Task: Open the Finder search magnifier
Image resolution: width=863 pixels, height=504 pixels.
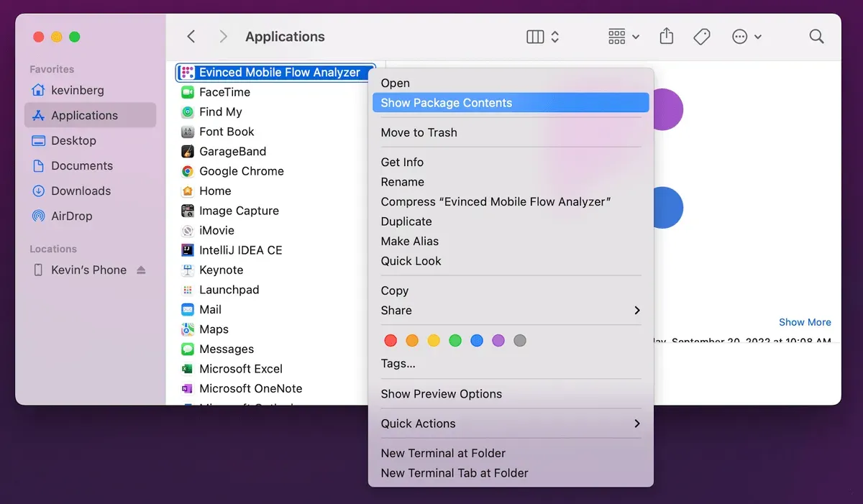Action: click(816, 37)
